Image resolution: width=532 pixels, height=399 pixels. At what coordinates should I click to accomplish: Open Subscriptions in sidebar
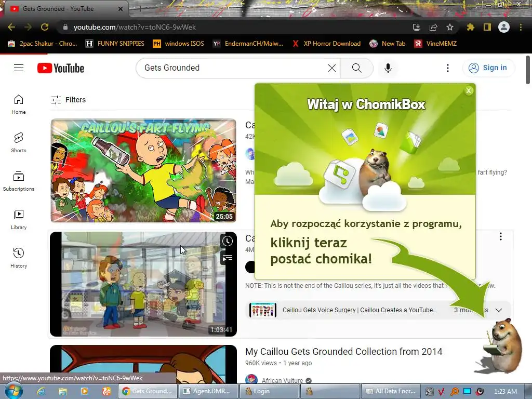[19, 181]
